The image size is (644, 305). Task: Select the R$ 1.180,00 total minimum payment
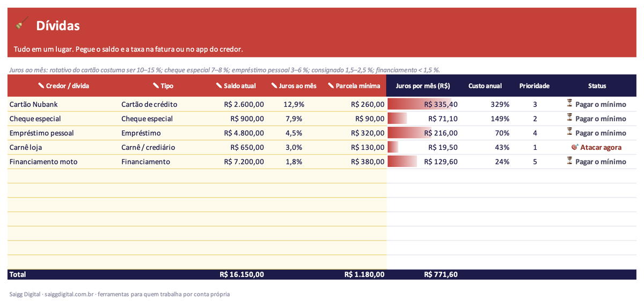click(x=364, y=274)
